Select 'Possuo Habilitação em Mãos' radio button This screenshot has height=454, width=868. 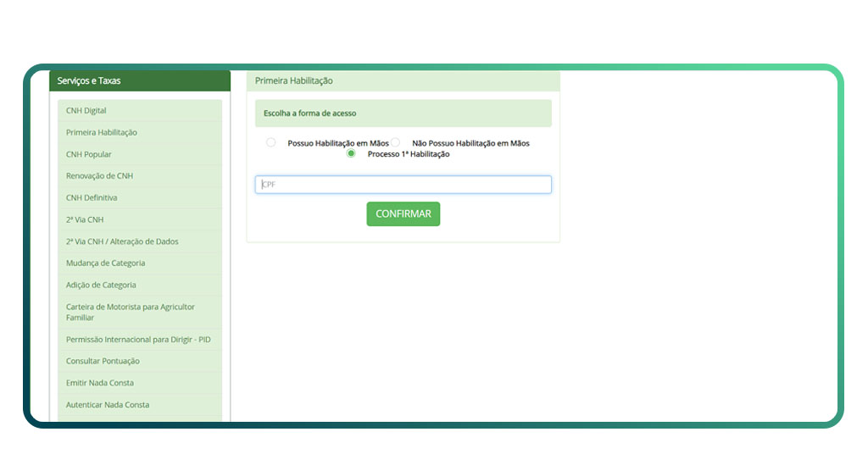271,142
